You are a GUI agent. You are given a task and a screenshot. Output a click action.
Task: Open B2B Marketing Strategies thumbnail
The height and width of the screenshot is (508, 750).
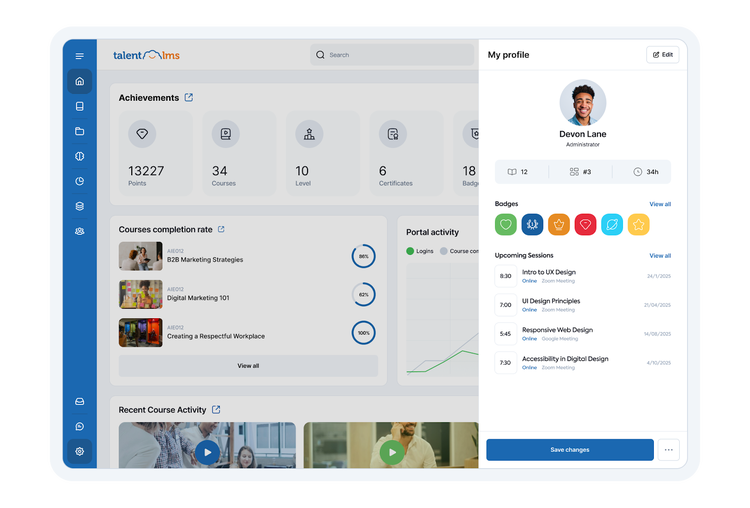pyautogui.click(x=141, y=256)
